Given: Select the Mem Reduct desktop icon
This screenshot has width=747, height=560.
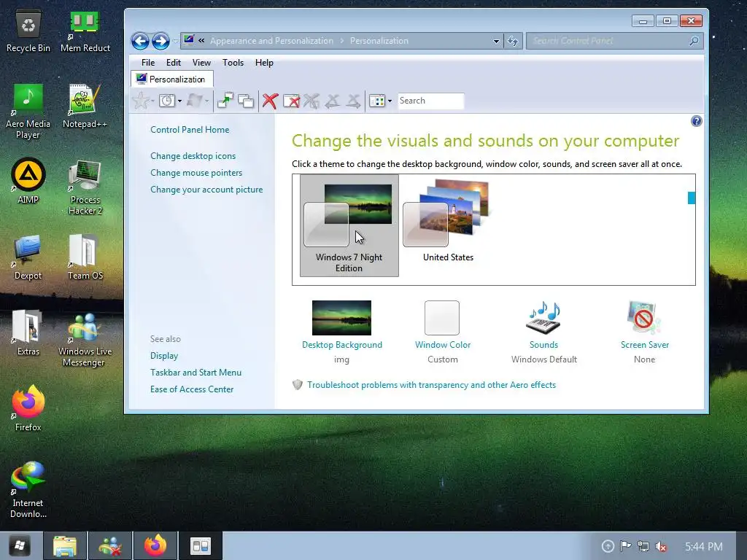Looking at the screenshot, I should click(x=85, y=31).
